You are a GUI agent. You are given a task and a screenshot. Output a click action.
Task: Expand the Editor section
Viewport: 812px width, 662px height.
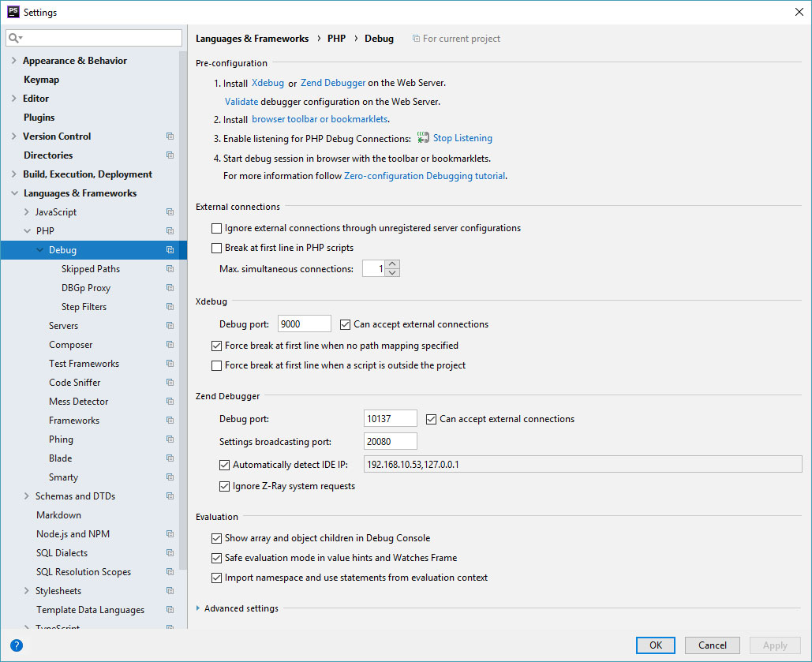click(x=14, y=99)
